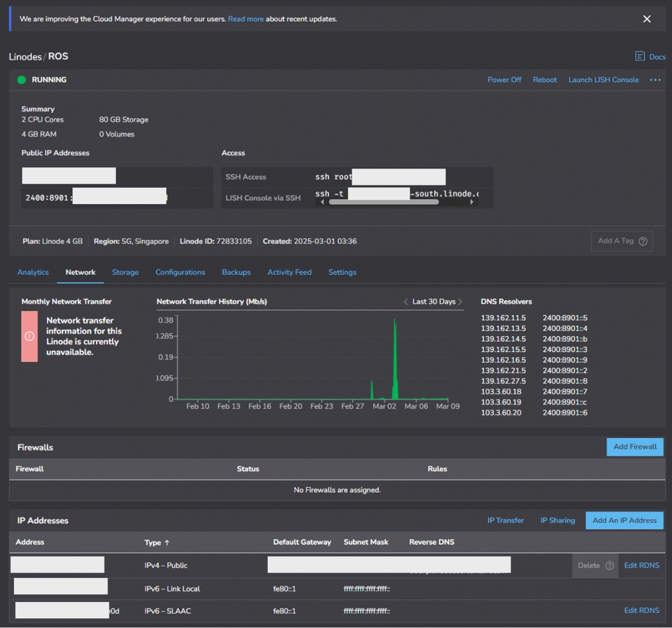
Task: Click the Created 2025-03-01 03:36 text
Action: (x=309, y=241)
